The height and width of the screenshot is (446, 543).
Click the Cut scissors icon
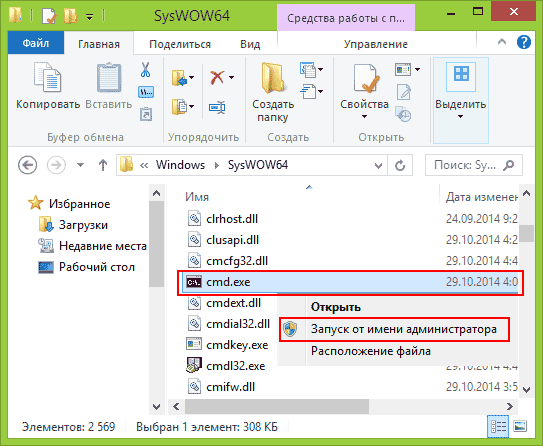coord(146,70)
